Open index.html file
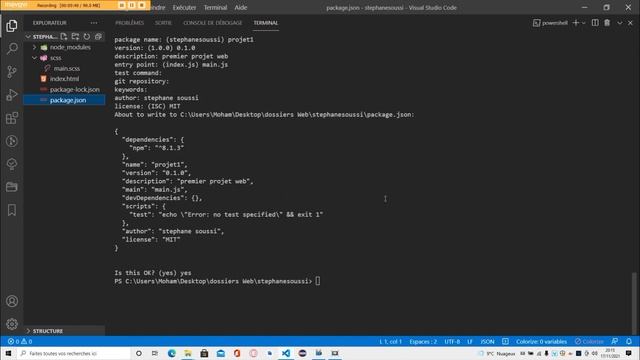The image size is (640, 360). [64, 79]
